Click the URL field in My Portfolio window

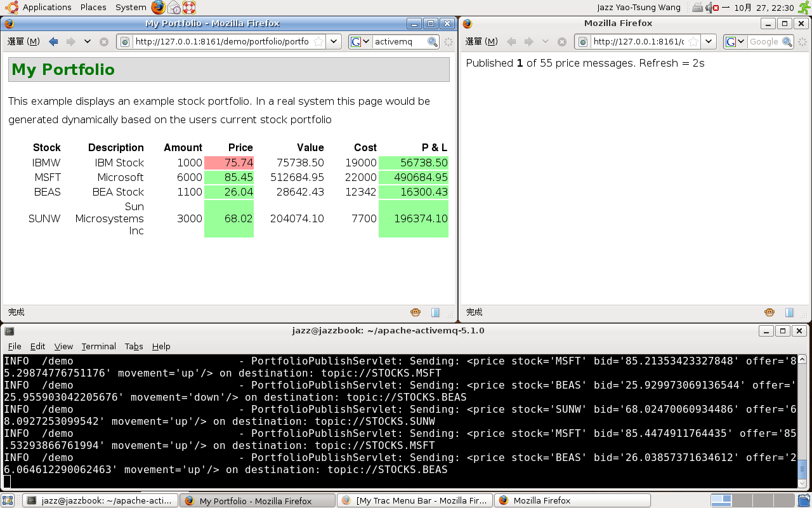[221, 42]
